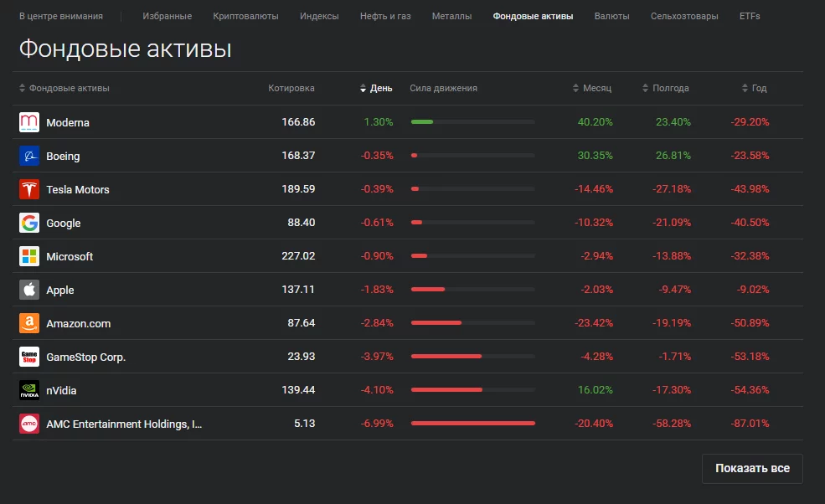Click the Amazon.com logo icon
The image size is (825, 504).
point(29,323)
